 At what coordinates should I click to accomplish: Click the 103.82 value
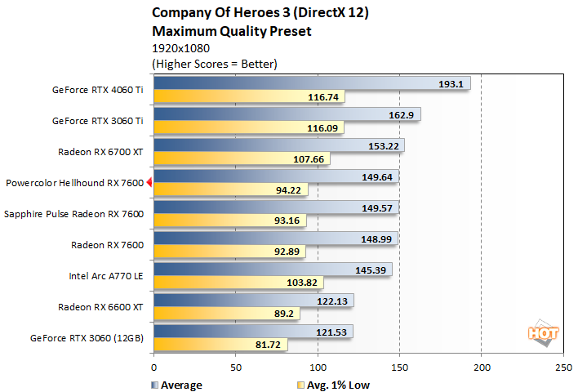[x=302, y=283]
